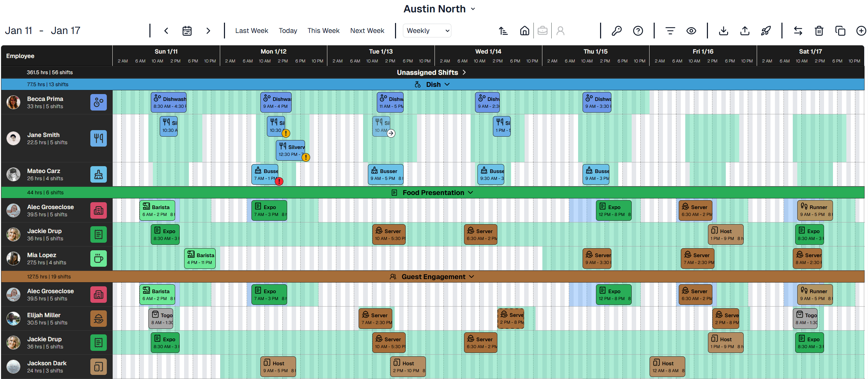868x379 pixels.
Task: Select This Week
Action: 323,31
